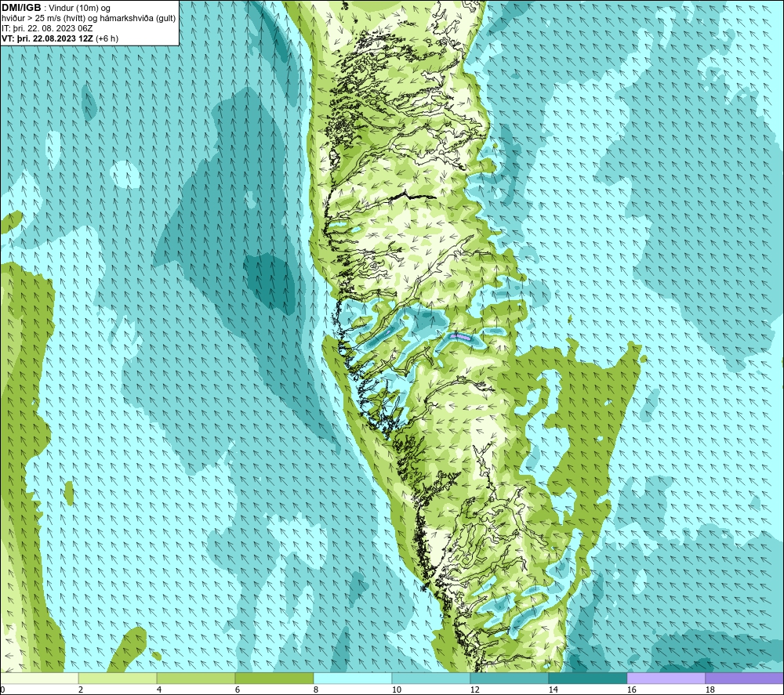Select the light yellow-green 2–4 m/s legend swatch
784x695 pixels.
click(x=118, y=678)
